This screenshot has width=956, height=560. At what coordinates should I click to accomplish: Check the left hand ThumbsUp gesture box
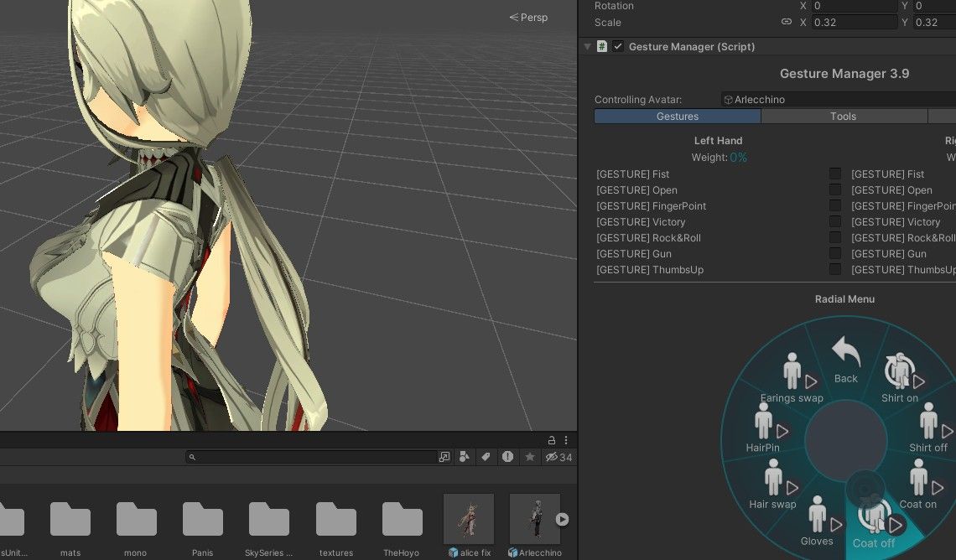pyautogui.click(x=834, y=269)
